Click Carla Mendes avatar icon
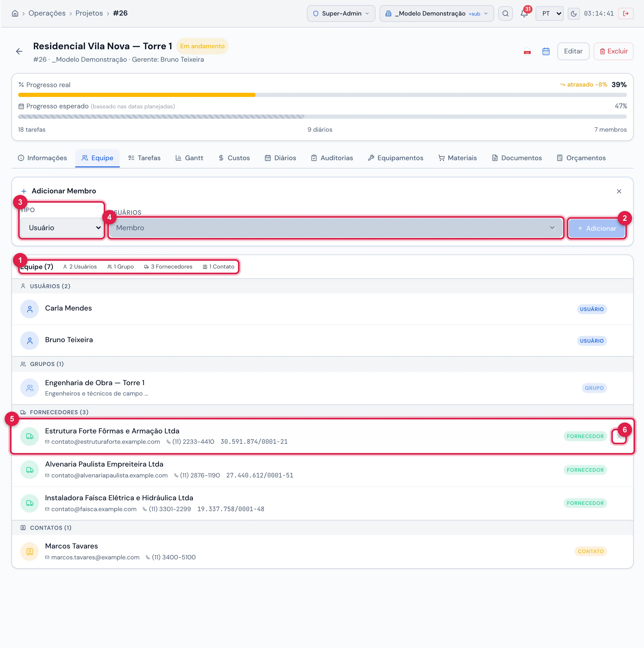This screenshot has width=644, height=648. pyautogui.click(x=30, y=309)
